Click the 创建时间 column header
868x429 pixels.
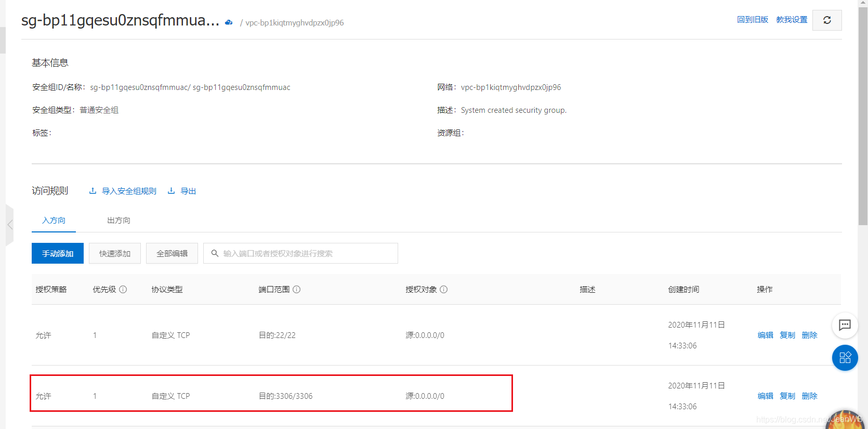[683, 290]
